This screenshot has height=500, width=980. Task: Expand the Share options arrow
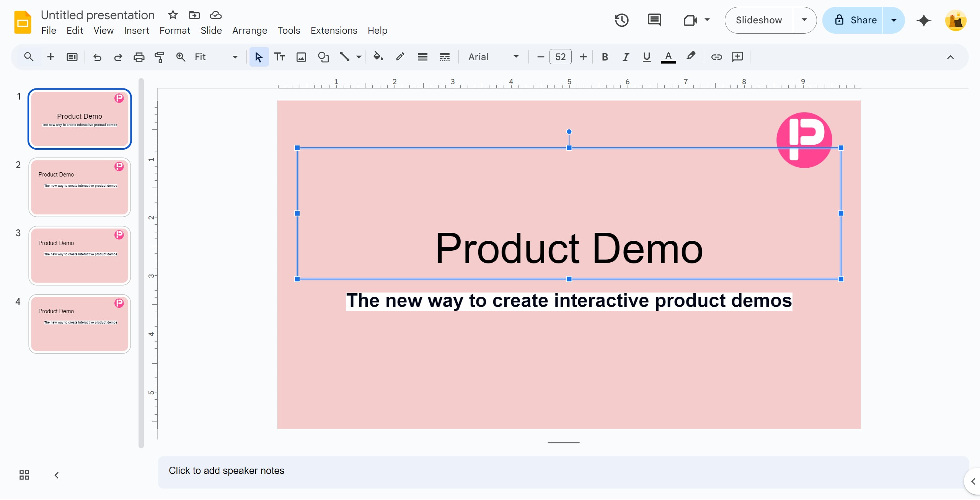coord(894,20)
